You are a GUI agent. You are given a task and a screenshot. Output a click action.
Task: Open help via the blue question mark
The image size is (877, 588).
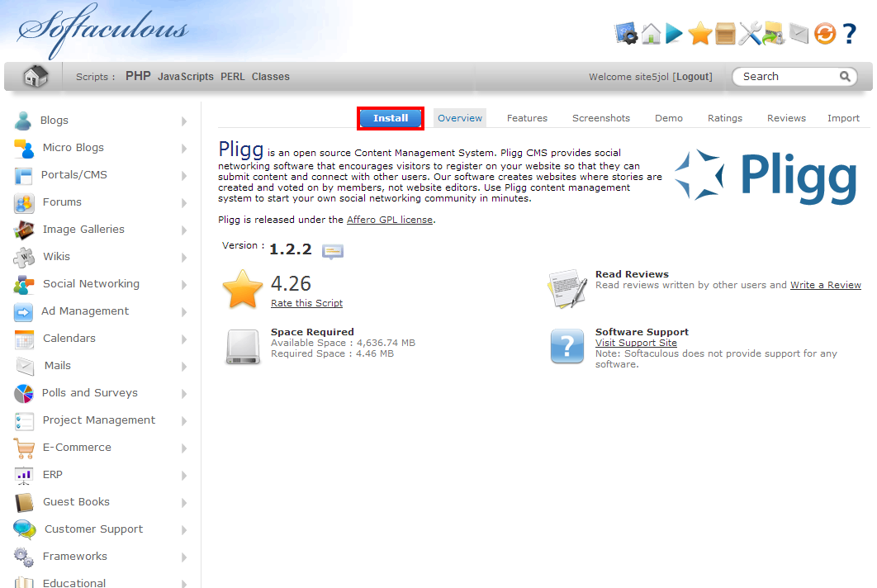click(850, 34)
